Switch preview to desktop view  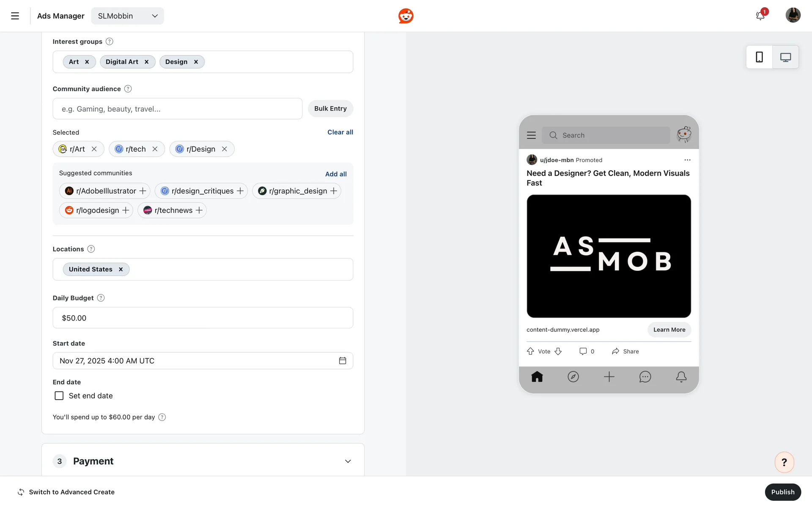785,57
